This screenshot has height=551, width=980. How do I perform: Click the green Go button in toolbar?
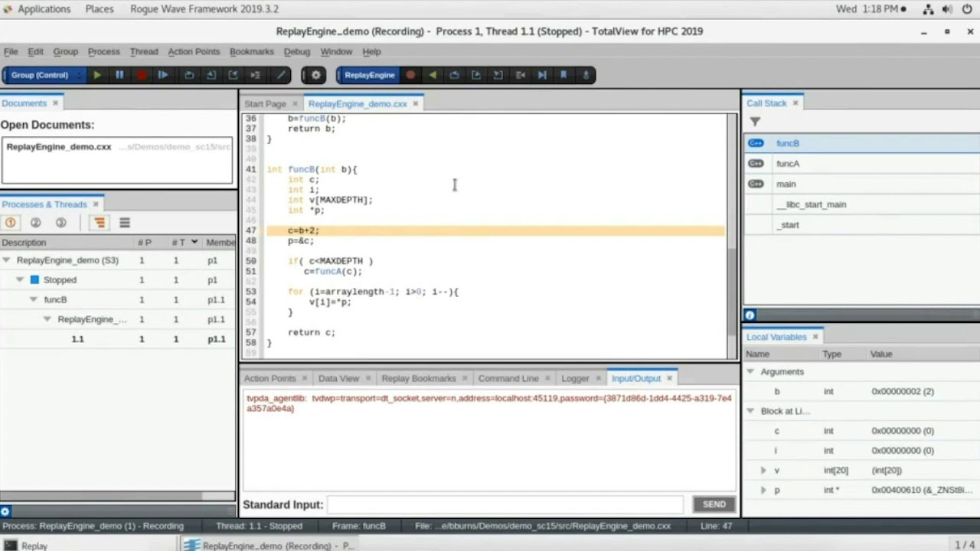pyautogui.click(x=97, y=75)
